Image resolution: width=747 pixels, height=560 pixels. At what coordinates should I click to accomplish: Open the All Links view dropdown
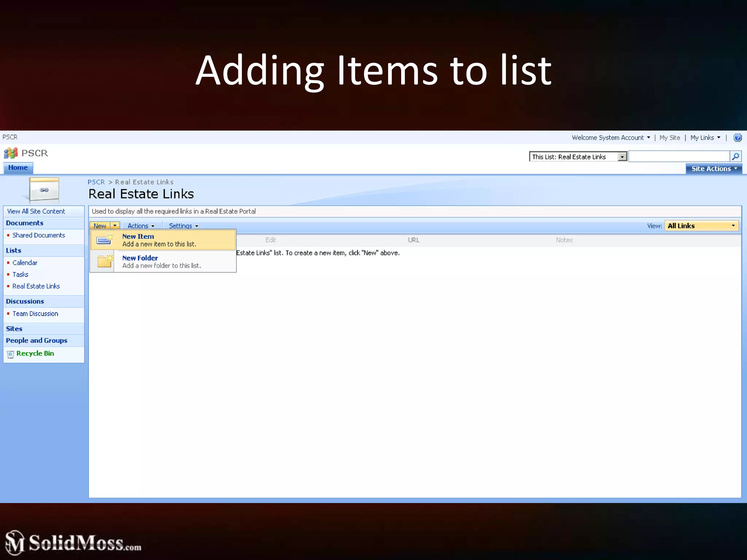pyautogui.click(x=701, y=226)
